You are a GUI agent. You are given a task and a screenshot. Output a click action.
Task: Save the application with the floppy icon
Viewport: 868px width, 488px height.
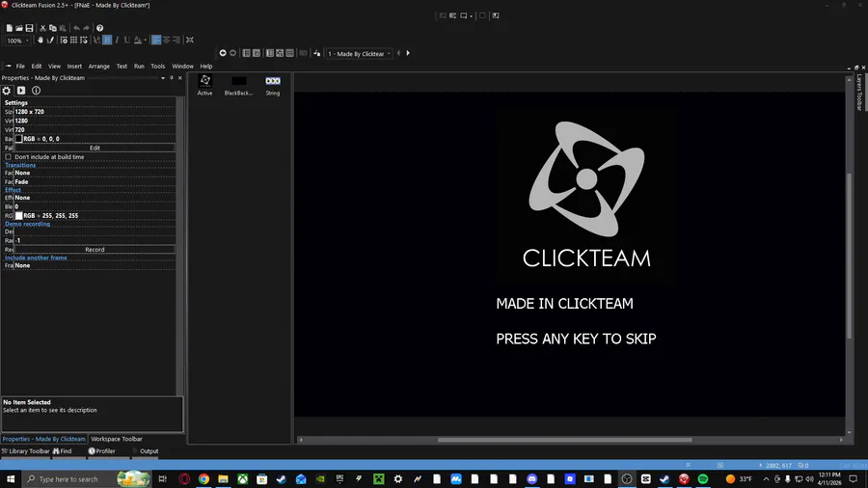(x=29, y=28)
